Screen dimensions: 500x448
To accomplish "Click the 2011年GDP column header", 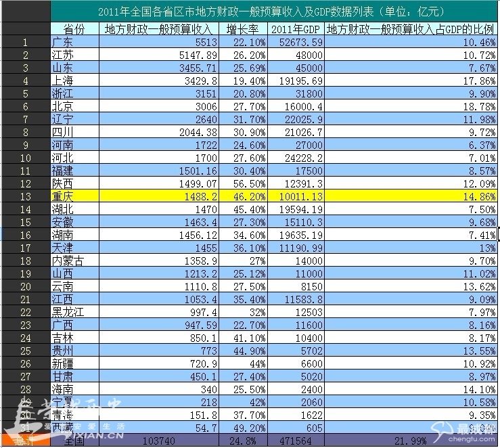I will (296, 29).
